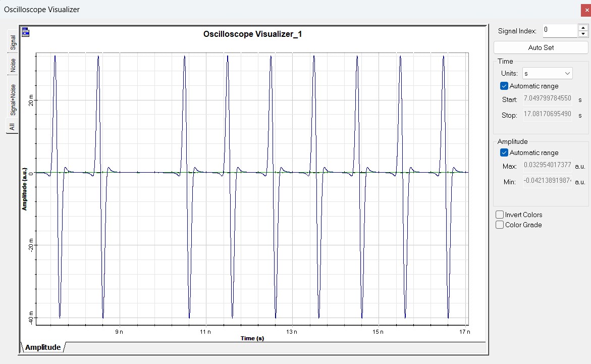The width and height of the screenshot is (591, 364).
Task: Click the amplitude Min value field
Action: click(x=547, y=181)
